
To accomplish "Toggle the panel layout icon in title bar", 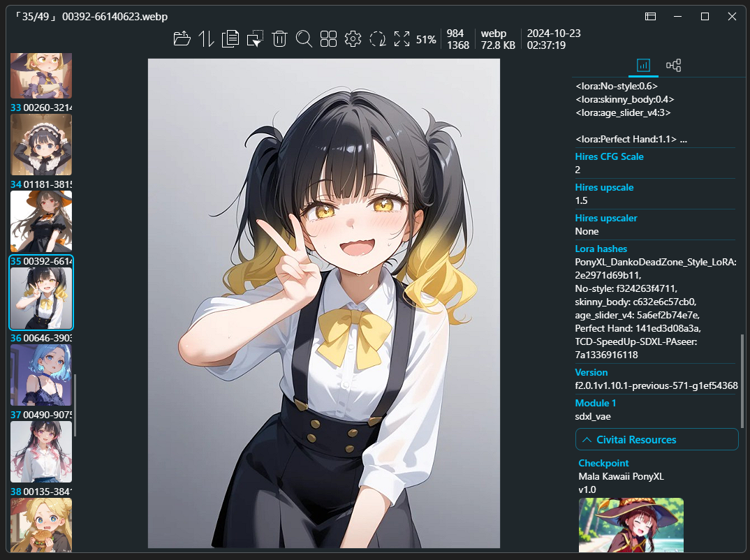I will [651, 16].
